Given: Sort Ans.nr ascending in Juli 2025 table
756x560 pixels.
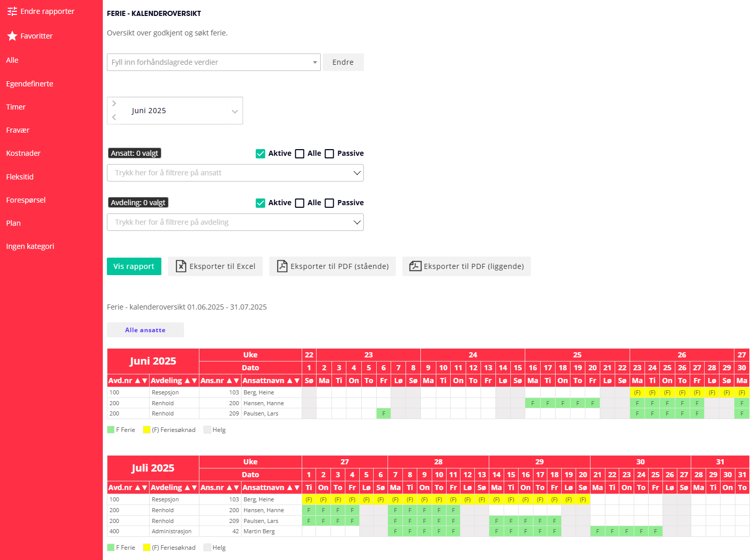Looking at the screenshot, I should (229, 487).
